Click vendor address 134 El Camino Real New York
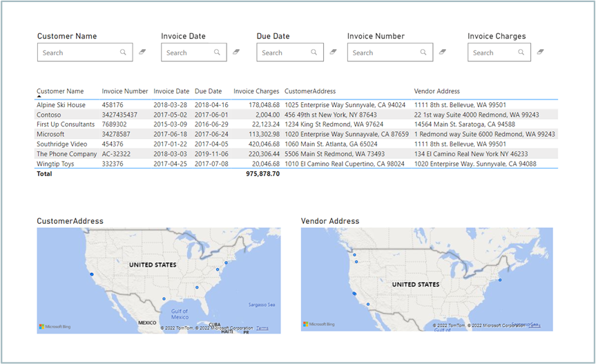 pos(471,154)
